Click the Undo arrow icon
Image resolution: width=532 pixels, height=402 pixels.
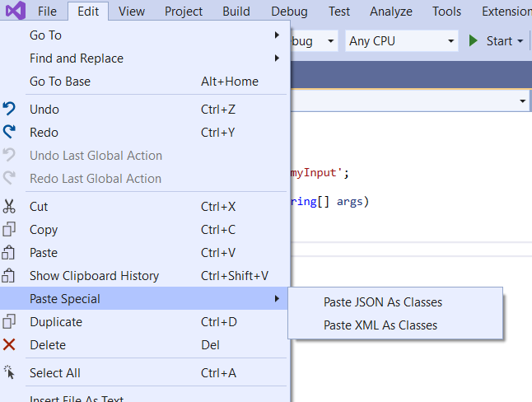click(9, 109)
